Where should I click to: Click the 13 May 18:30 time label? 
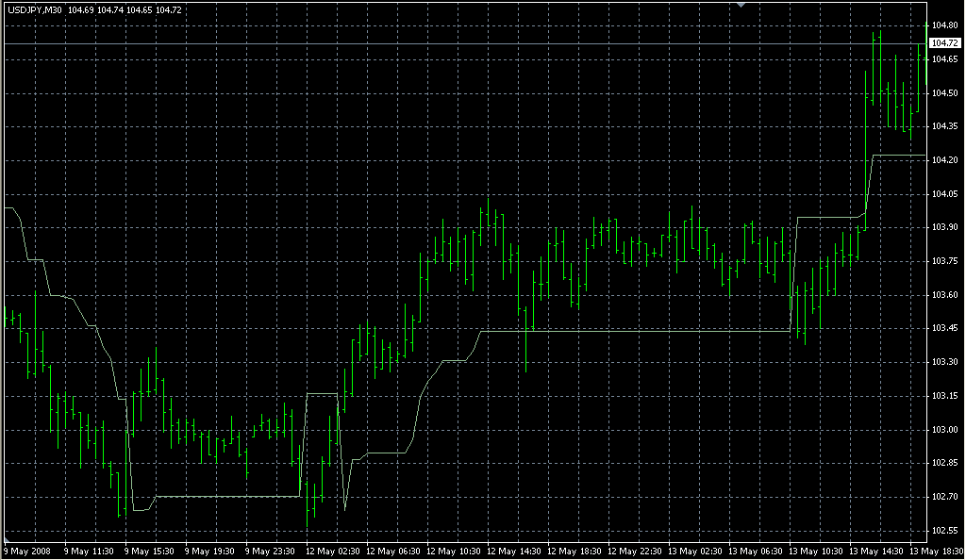click(x=936, y=551)
